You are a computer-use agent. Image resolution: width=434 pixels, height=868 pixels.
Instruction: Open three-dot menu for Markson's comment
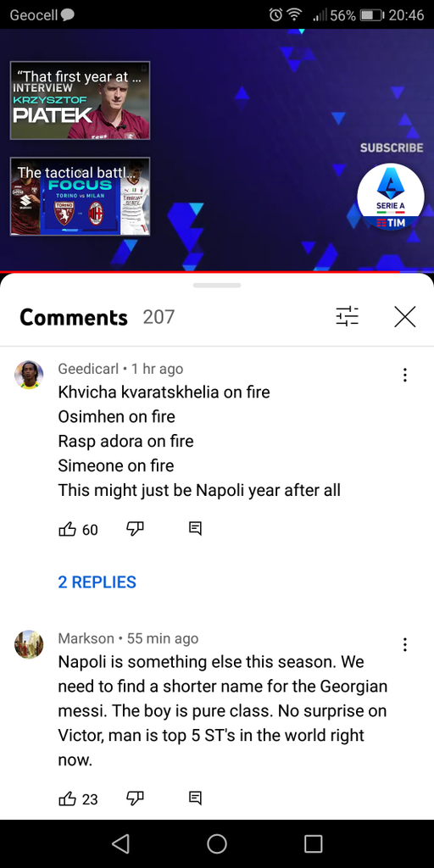(405, 644)
